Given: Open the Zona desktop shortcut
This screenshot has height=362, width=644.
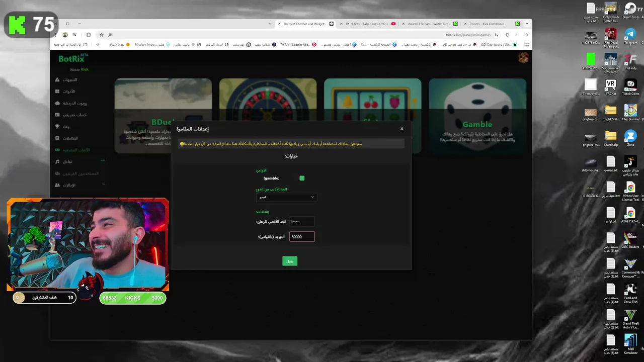Looking at the screenshot, I should tap(630, 139).
